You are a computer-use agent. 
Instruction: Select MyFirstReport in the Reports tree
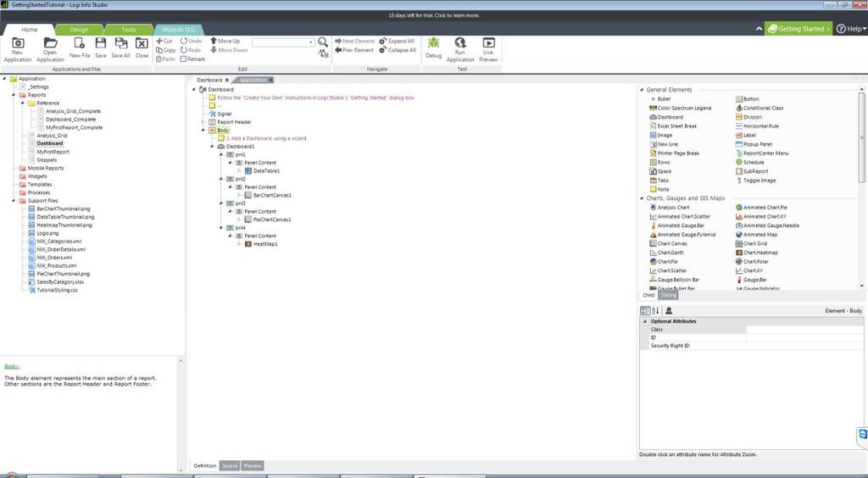pos(53,152)
